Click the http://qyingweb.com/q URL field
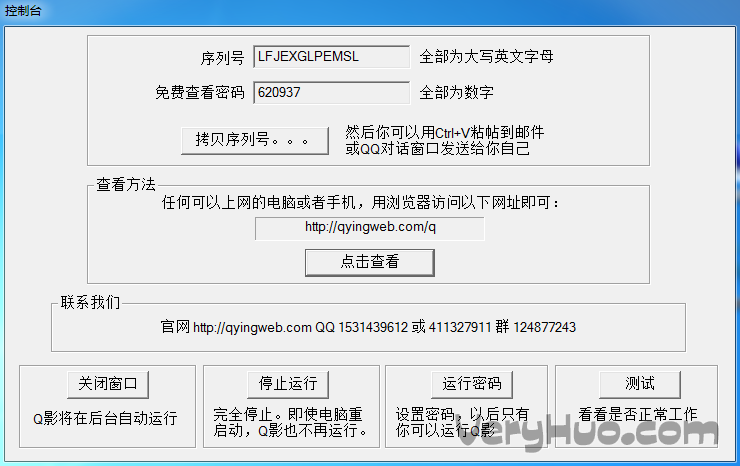This screenshot has width=740, height=466. (x=370, y=228)
